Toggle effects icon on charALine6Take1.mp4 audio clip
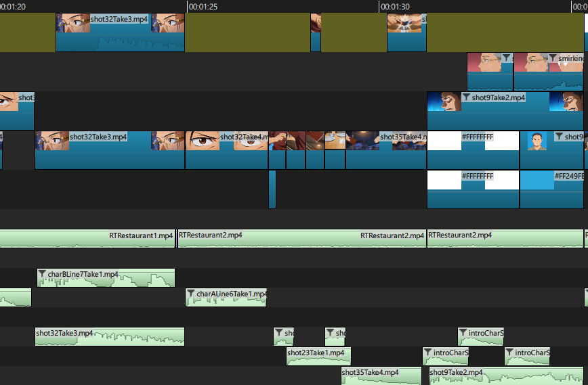 tap(191, 293)
